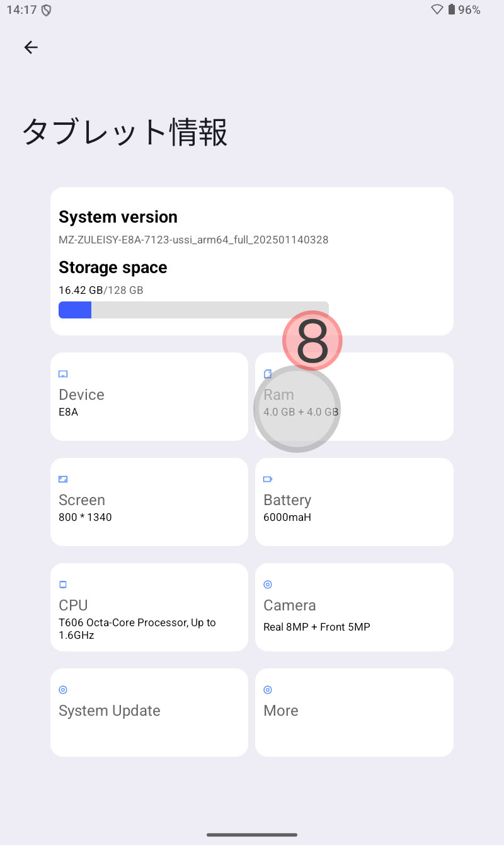Tap the Device card icon
The image size is (504, 845).
coord(63,374)
